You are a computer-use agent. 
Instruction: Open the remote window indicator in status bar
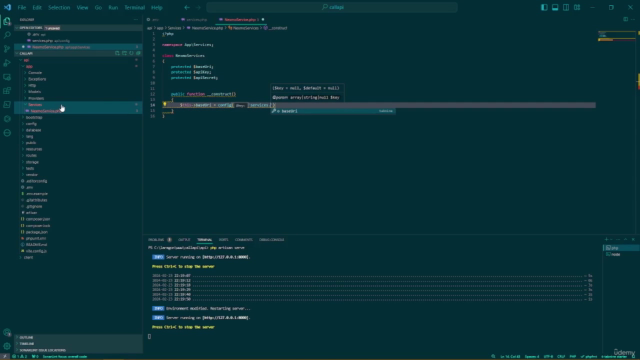[x=4, y=356]
